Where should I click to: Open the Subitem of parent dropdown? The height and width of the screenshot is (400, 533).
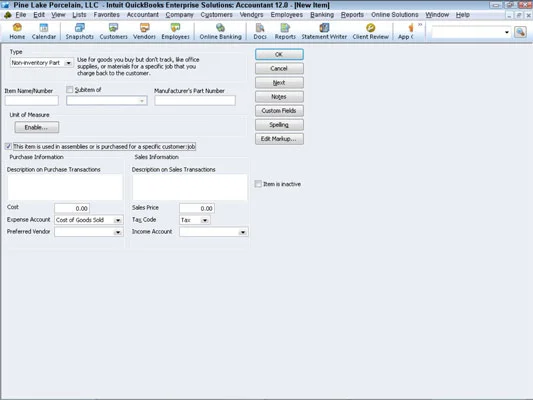pyautogui.click(x=142, y=101)
